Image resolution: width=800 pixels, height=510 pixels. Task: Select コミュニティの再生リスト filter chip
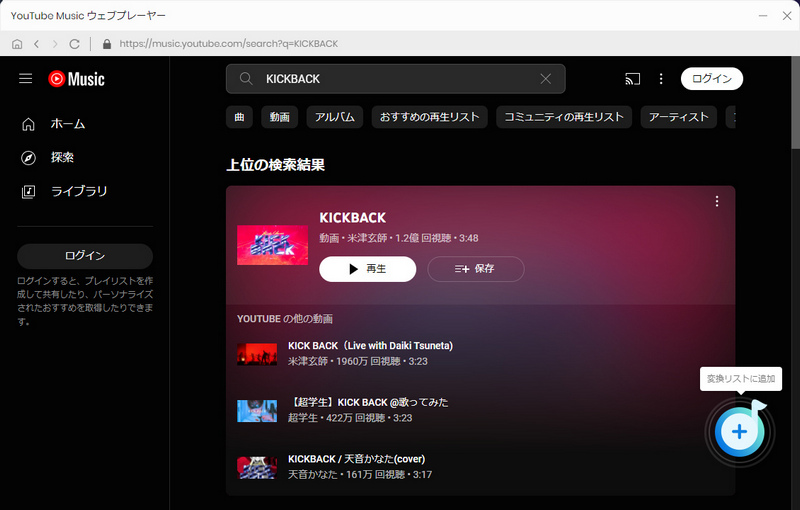tap(564, 117)
